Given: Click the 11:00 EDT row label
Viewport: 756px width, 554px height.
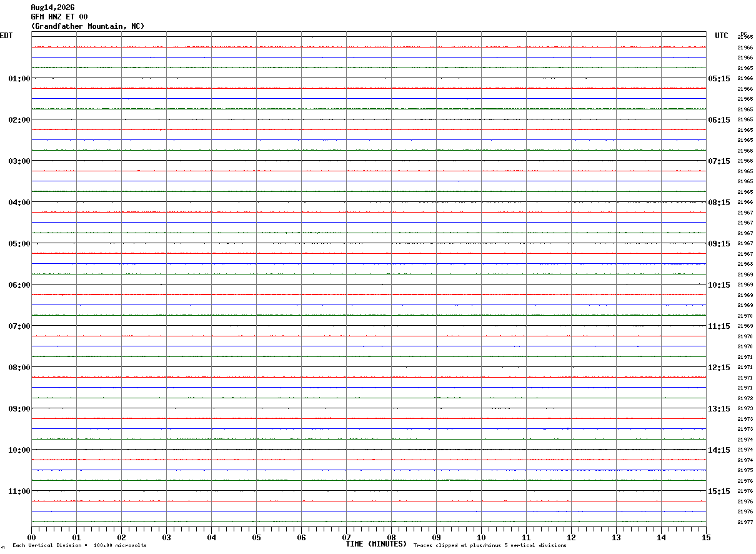Looking at the screenshot, I should 19,491.
